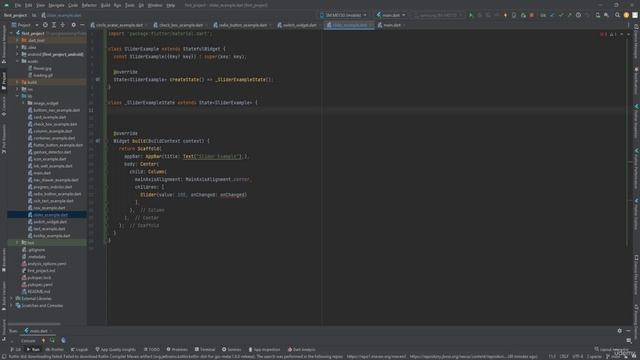The height and width of the screenshot is (360, 640).
Task: Click the VCS commit checkmark icon
Action: [561, 15]
